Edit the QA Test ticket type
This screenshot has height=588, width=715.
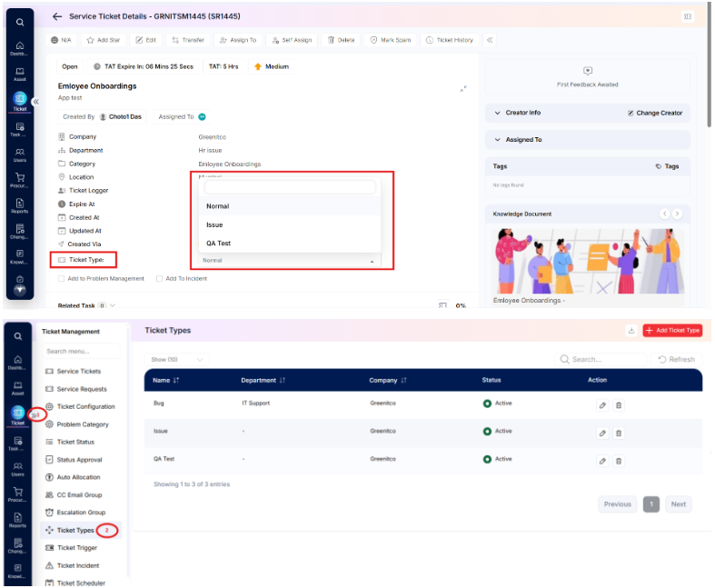pos(602,461)
